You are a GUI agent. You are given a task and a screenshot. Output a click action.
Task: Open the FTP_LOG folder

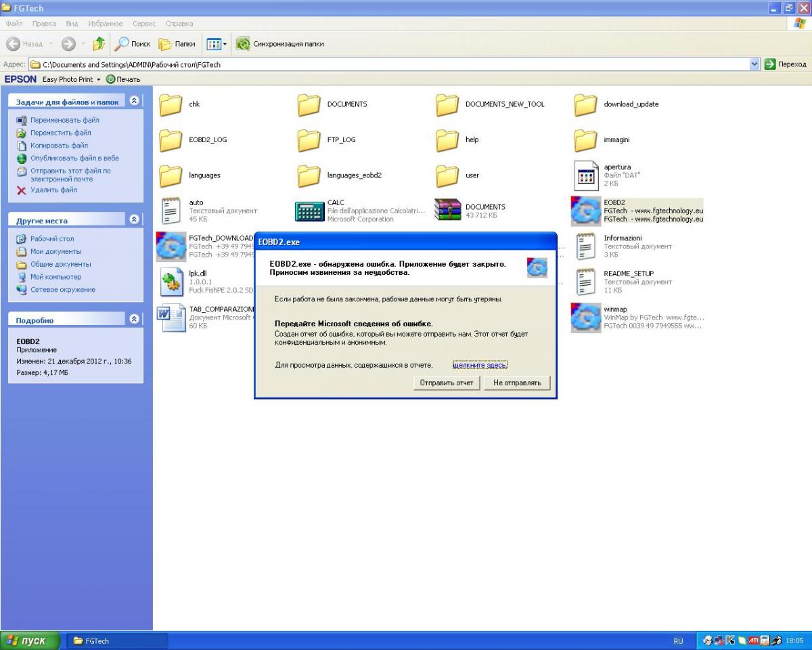click(309, 139)
